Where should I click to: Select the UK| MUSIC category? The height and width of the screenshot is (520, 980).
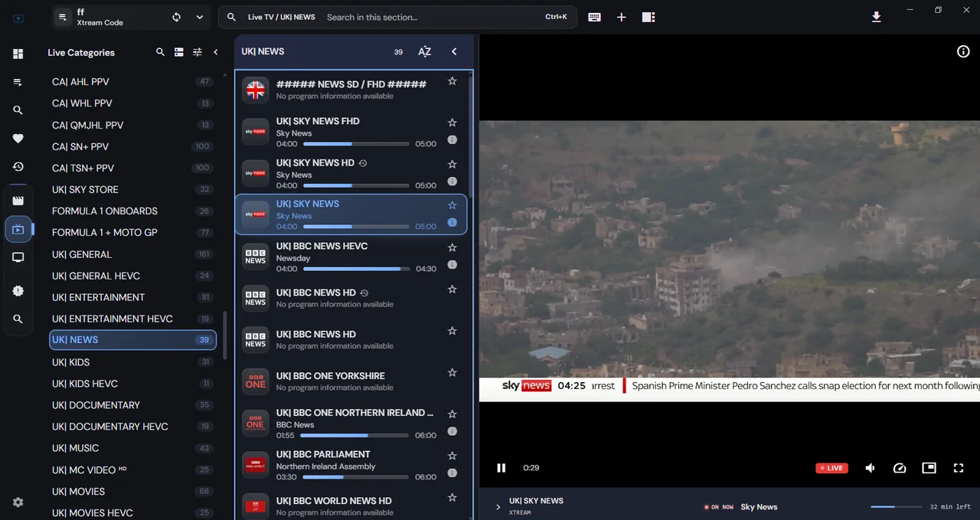point(132,448)
